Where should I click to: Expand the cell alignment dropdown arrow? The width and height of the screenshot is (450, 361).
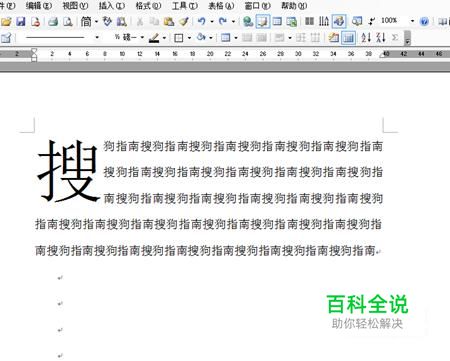click(290, 37)
